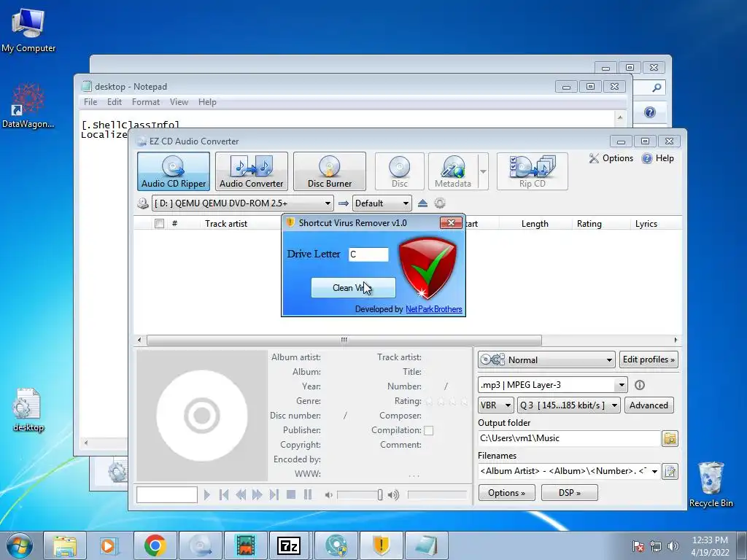Click the Play button in player bar
Image resolution: width=747 pixels, height=560 pixels.
coord(206,495)
